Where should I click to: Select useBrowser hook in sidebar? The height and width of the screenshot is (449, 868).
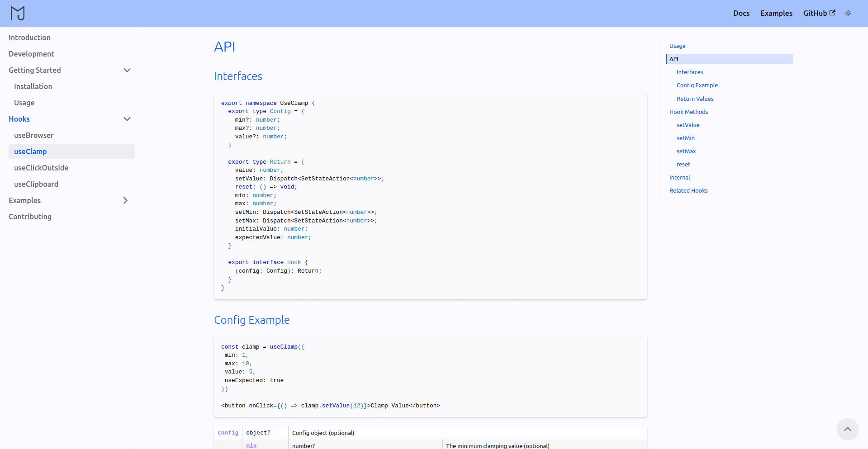[x=33, y=135]
